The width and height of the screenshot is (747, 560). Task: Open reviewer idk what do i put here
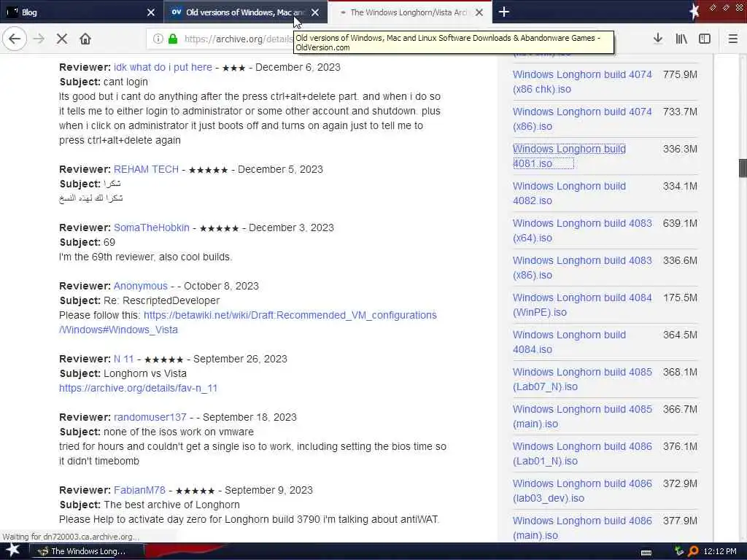(163, 67)
